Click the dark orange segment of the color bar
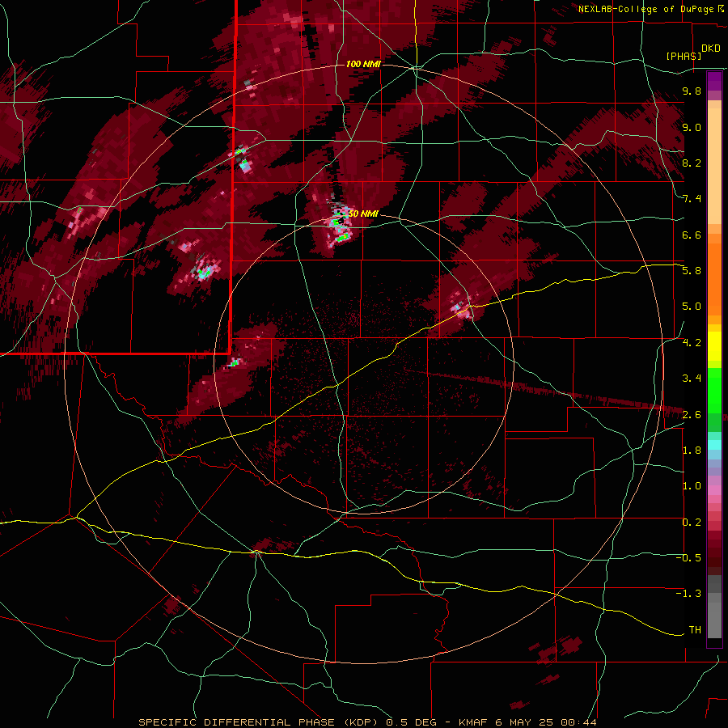This screenshot has width=728, height=728. coord(714,280)
